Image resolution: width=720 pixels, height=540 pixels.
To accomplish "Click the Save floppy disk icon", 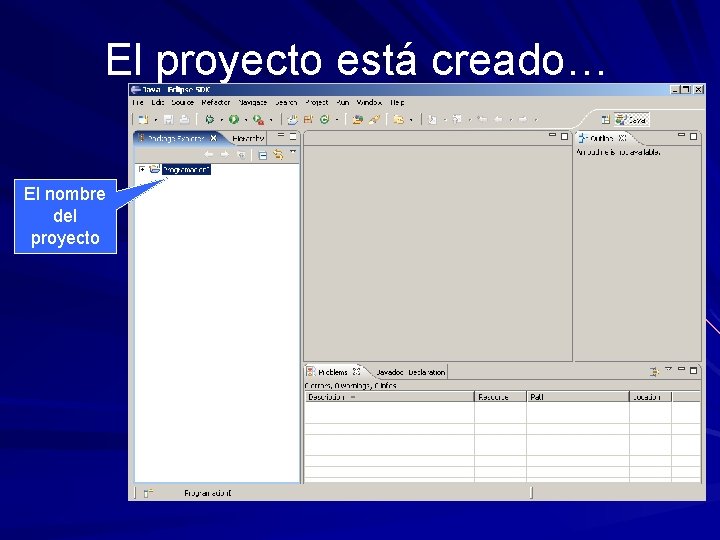I will click(169, 120).
